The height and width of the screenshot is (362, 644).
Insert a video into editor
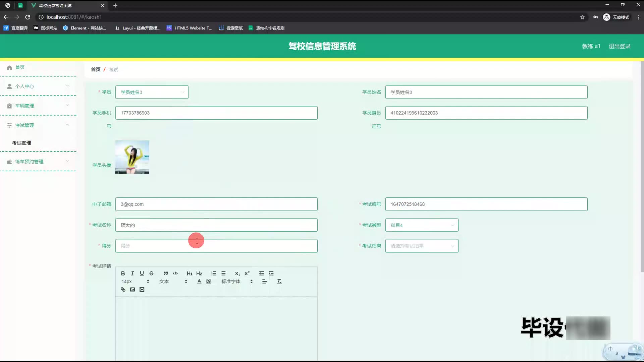pos(142,290)
